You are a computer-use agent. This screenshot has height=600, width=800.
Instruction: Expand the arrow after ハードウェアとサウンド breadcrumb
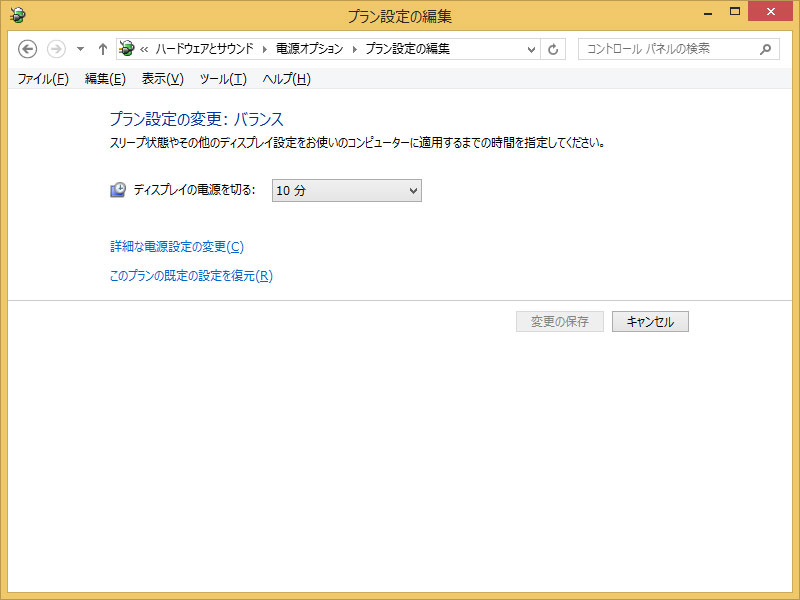click(x=264, y=49)
